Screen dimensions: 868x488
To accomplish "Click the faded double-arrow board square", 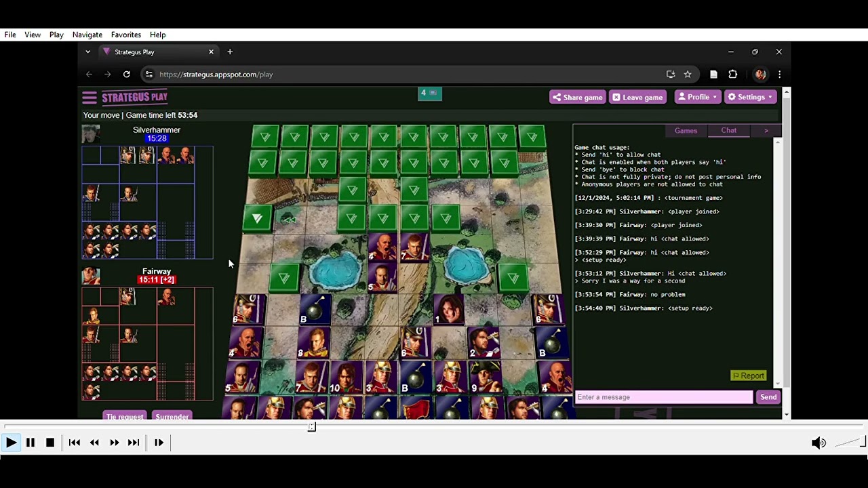I will [x=290, y=219].
